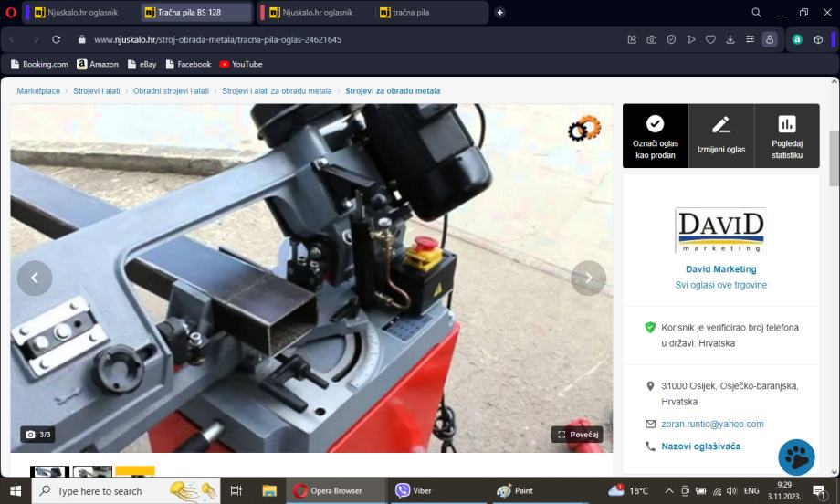The width and height of the screenshot is (840, 504).
Task: Open the Opera downloads icon
Action: pos(730,40)
